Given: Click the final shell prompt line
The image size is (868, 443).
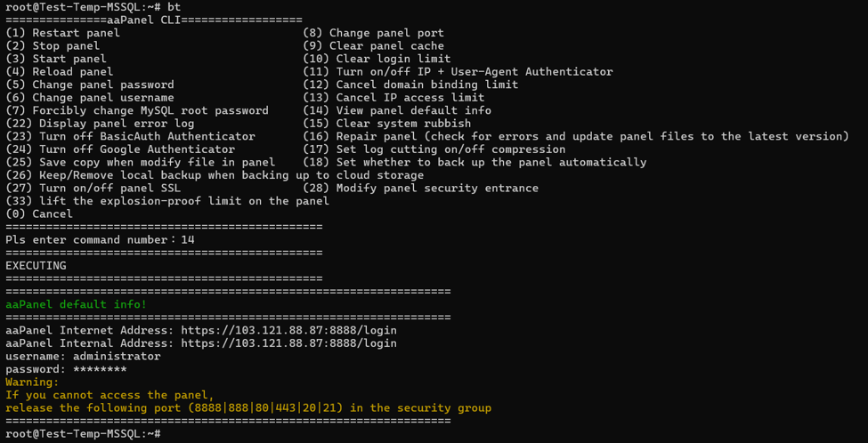Looking at the screenshot, I should (x=83, y=433).
